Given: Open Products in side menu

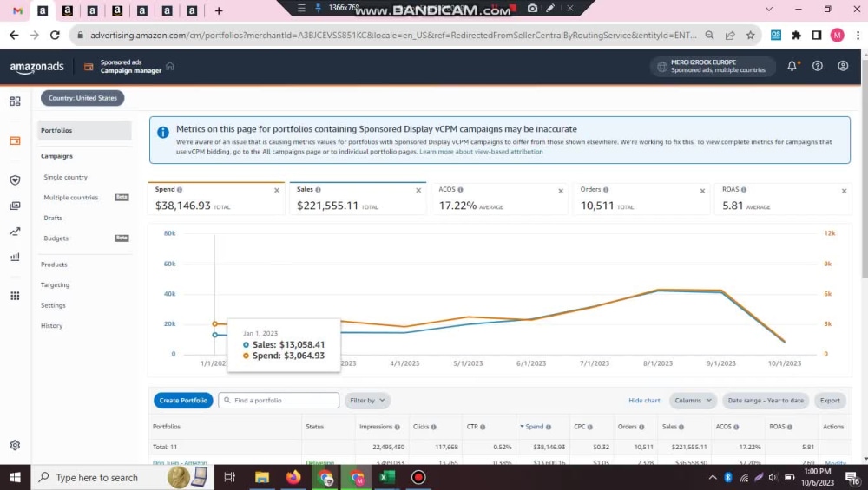Looking at the screenshot, I should 54,265.
